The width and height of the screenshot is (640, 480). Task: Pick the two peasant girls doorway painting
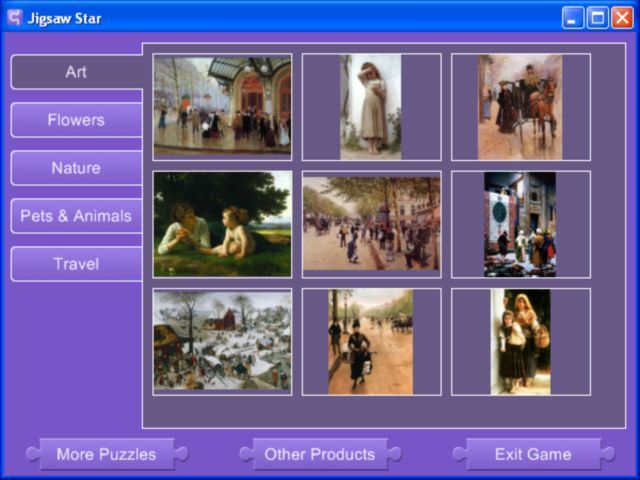pos(520,342)
